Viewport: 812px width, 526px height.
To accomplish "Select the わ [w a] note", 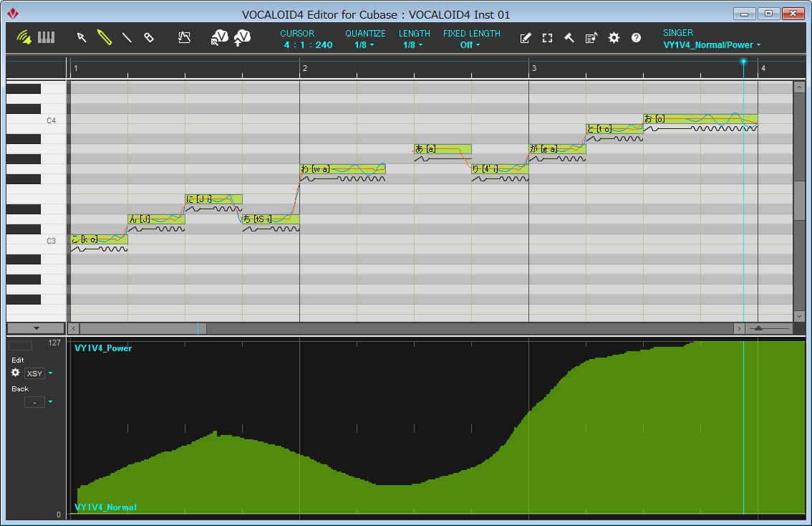I will coord(343,169).
